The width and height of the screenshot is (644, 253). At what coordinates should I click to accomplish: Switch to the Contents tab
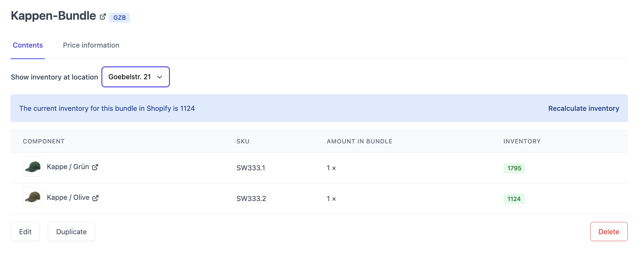pos(28,45)
